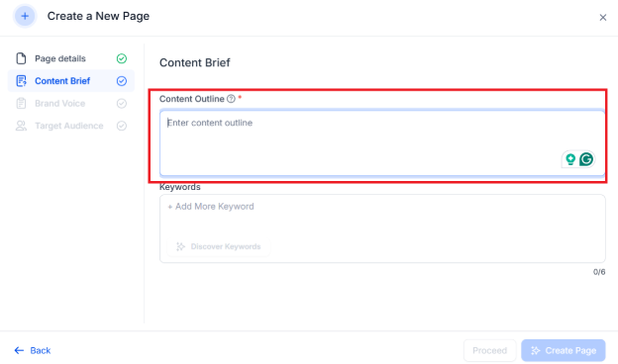Click blue checkmark beside Content Brief
618x364 pixels.
tap(122, 81)
